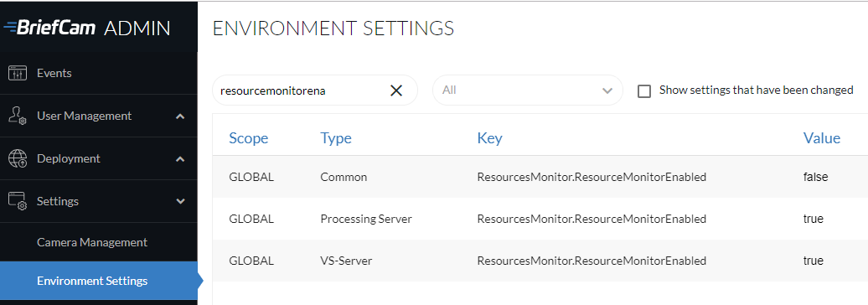
Task: Click the true value in Processing Server row
Action: [814, 220]
